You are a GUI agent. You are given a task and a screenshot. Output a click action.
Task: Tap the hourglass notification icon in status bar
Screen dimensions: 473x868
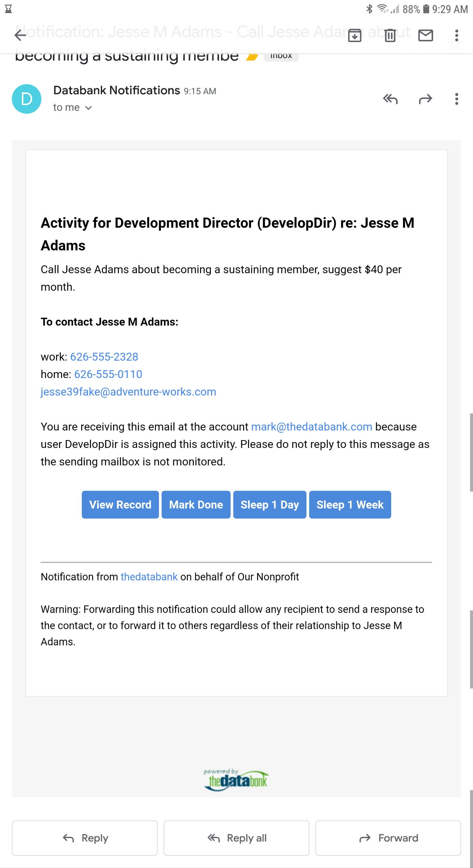pos(9,9)
